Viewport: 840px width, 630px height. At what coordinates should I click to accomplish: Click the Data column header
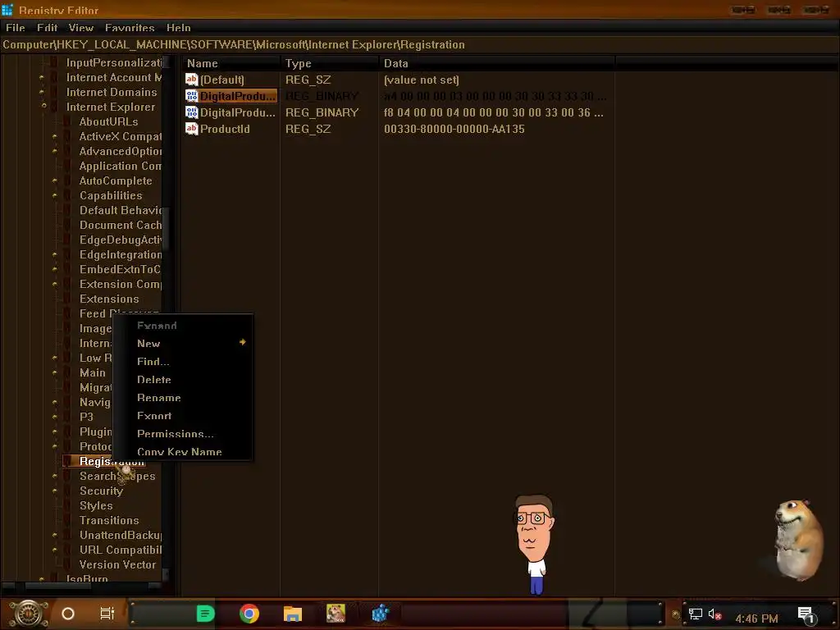coord(496,63)
